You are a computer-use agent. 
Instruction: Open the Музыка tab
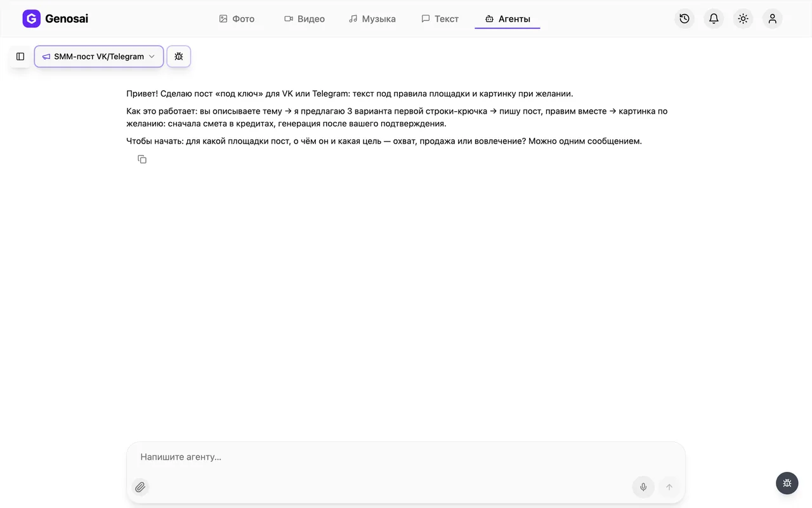click(x=372, y=19)
